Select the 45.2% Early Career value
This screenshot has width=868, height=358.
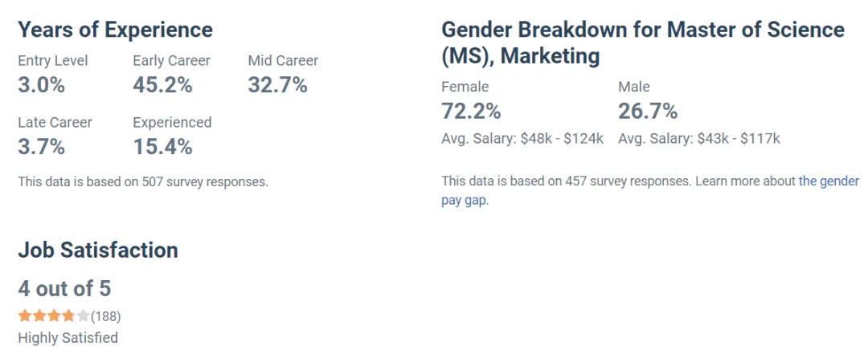[x=162, y=85]
